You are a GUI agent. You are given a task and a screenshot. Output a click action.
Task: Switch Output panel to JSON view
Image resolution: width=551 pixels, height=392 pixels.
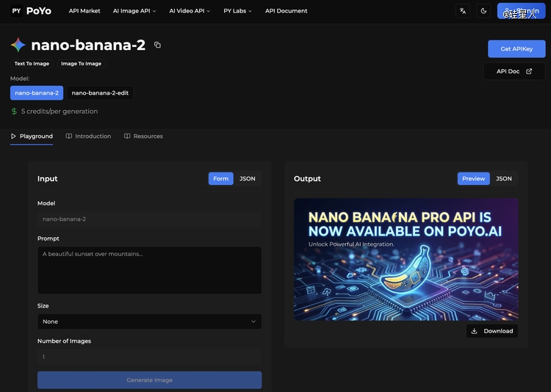tap(503, 178)
